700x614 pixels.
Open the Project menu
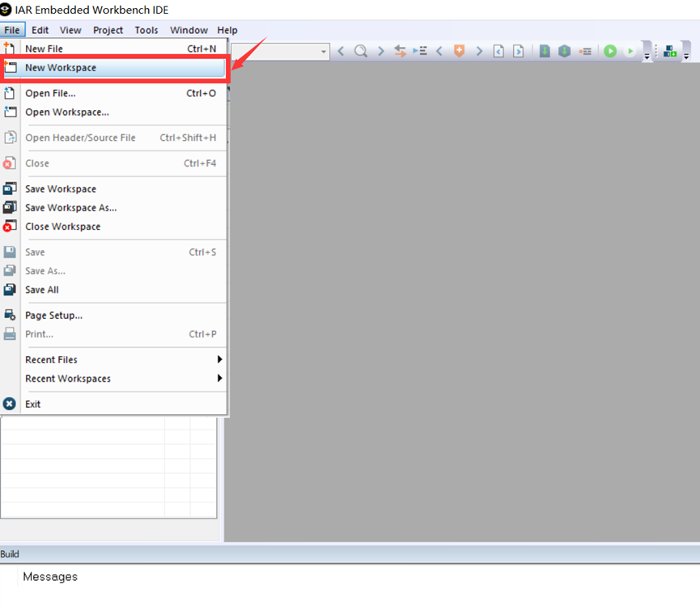pyautogui.click(x=108, y=30)
